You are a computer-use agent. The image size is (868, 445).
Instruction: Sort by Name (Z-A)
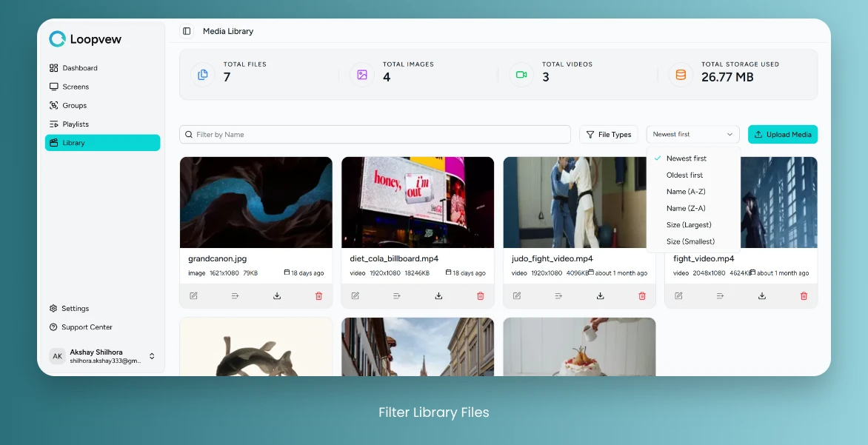[693, 208]
